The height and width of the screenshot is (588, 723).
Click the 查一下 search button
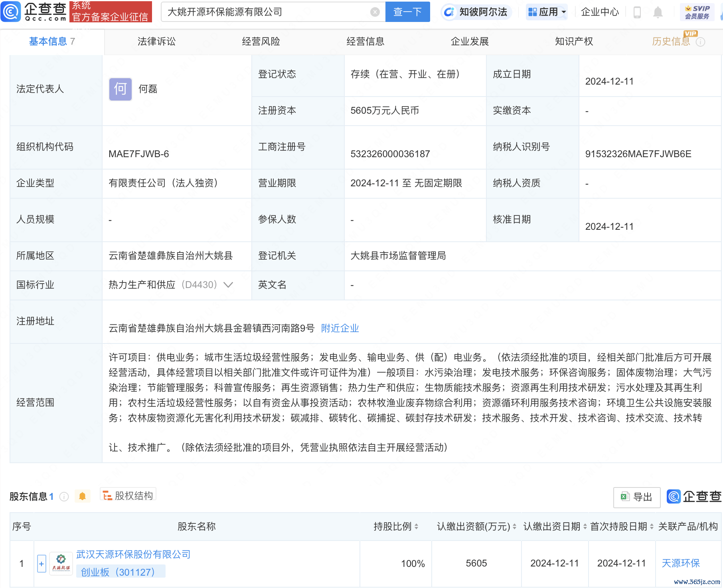tap(407, 12)
